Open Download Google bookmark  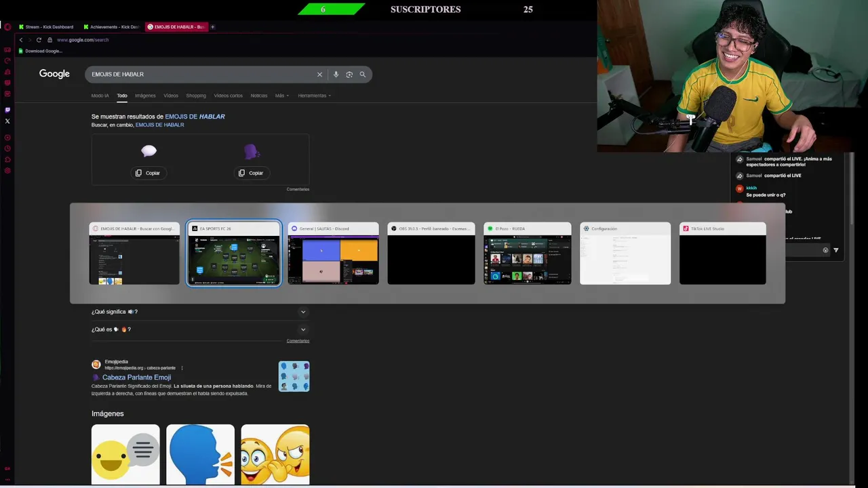(41, 51)
